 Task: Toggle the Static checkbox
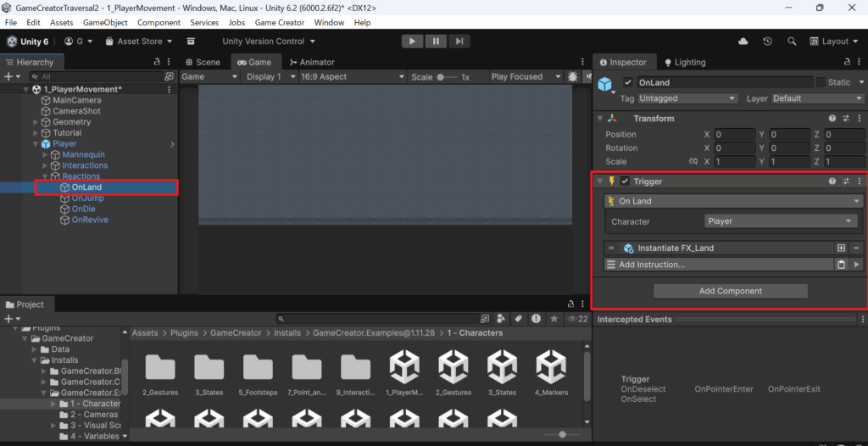(x=821, y=82)
